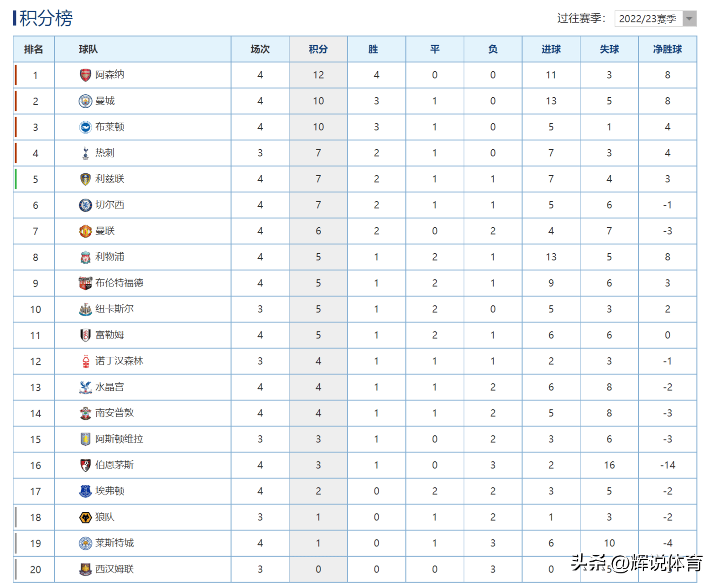Open the 水晶宫 team link

[x=109, y=387]
